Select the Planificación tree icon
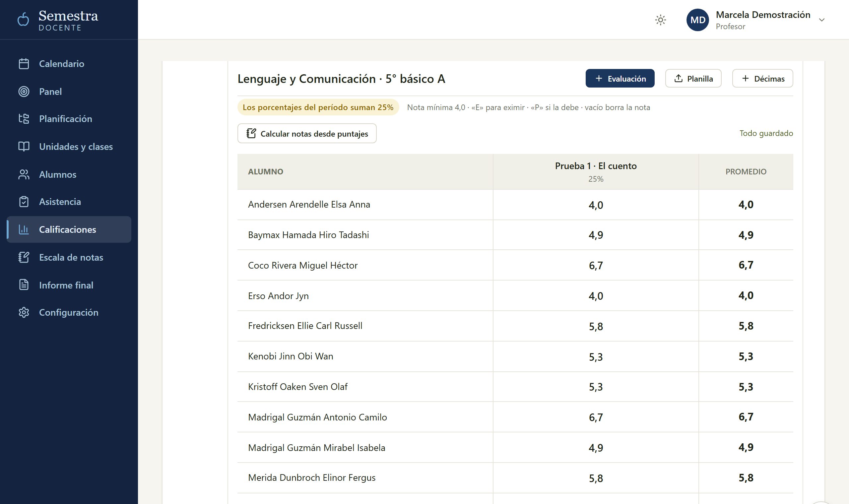 (x=24, y=119)
